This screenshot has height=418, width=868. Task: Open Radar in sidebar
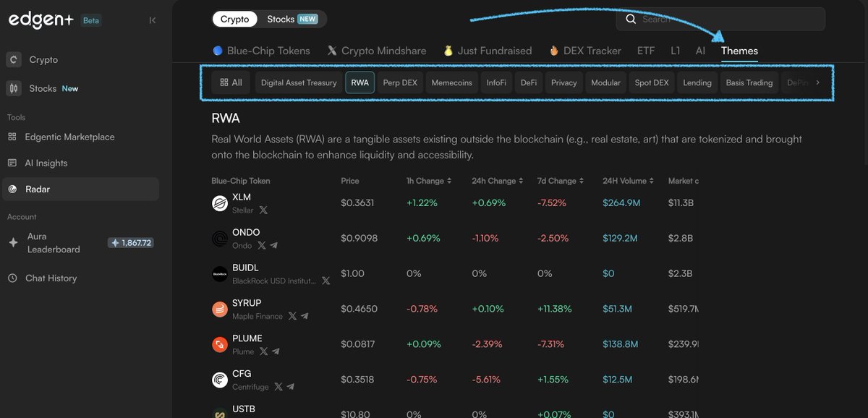(81, 189)
